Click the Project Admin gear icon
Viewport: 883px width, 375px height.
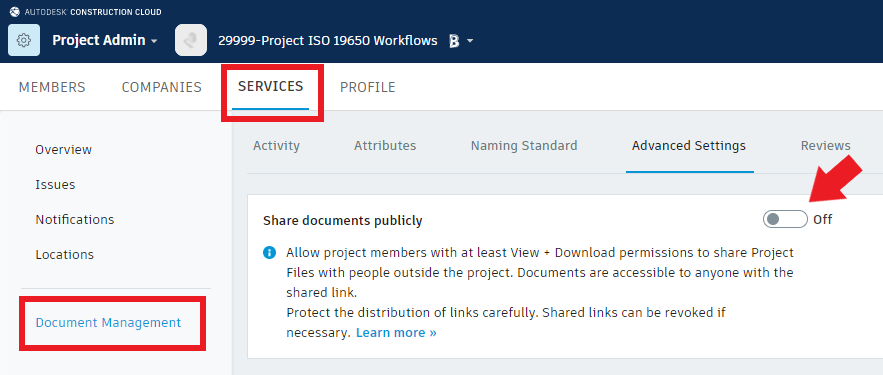[x=24, y=40]
